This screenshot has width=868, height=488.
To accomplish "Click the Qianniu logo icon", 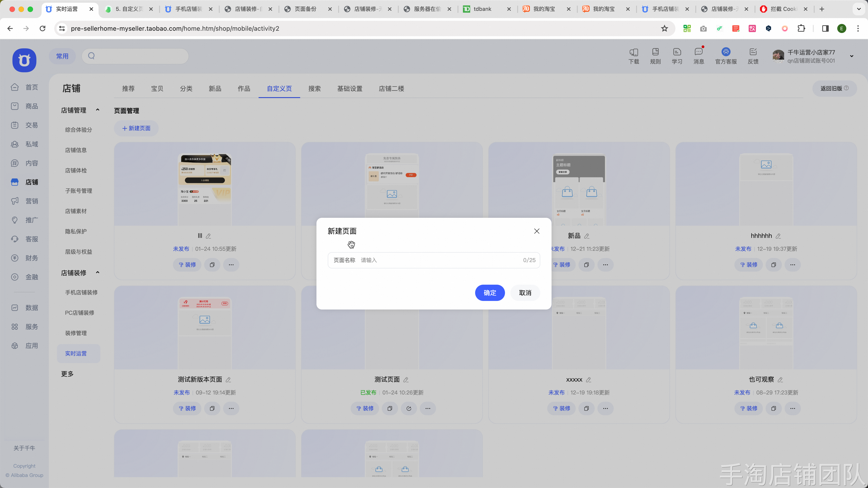I will pos(24,60).
